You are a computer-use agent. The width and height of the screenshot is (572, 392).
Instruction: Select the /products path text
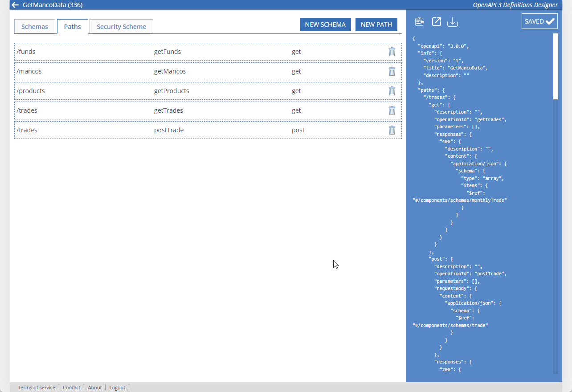point(31,91)
